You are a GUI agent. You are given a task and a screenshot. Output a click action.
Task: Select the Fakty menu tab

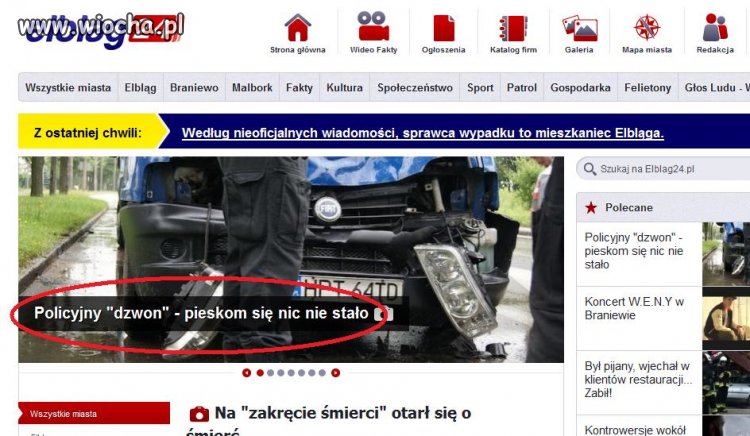(299, 87)
